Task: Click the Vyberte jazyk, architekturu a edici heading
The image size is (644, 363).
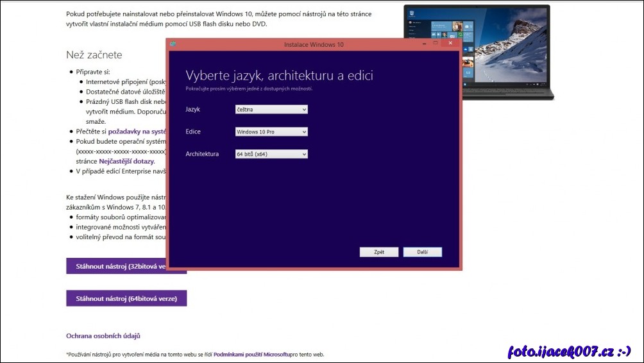Action: tap(279, 76)
